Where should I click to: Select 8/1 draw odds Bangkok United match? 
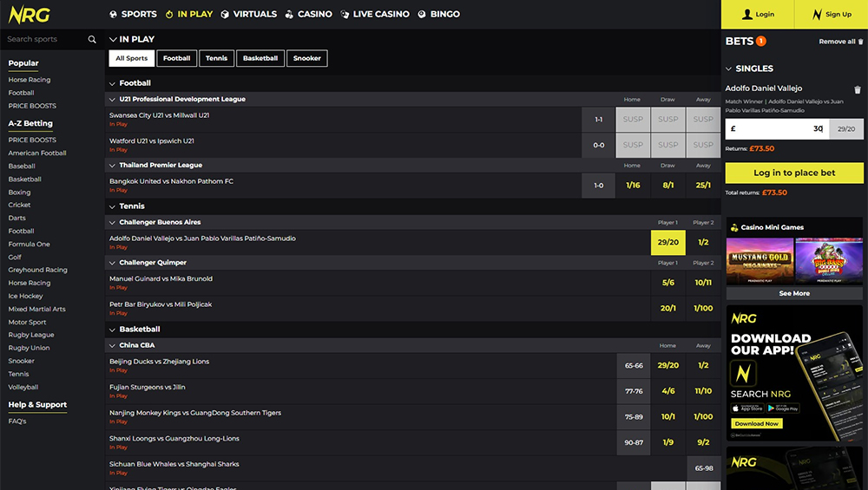(x=668, y=186)
